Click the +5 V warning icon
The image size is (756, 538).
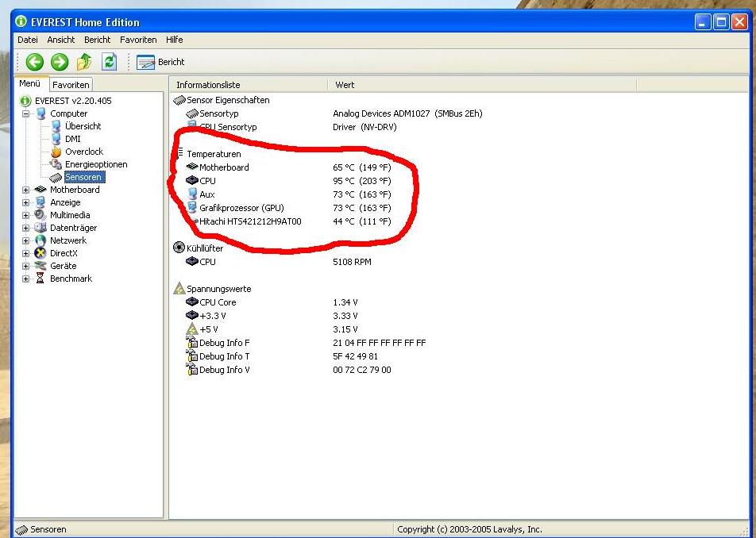tap(192, 329)
